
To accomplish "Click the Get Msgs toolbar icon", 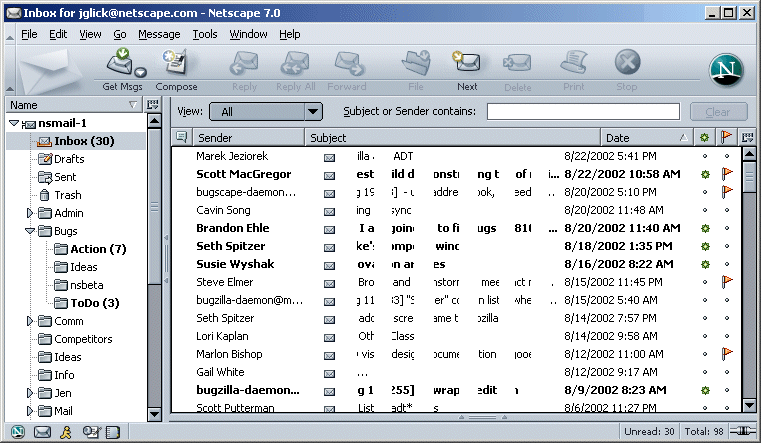I will [x=122, y=65].
